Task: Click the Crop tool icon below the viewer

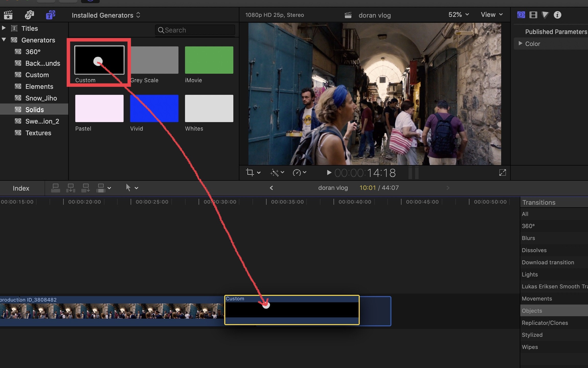Action: (250, 172)
